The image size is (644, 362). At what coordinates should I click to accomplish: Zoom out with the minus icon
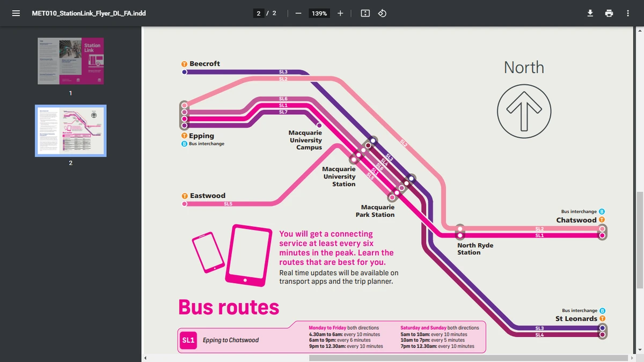click(298, 13)
